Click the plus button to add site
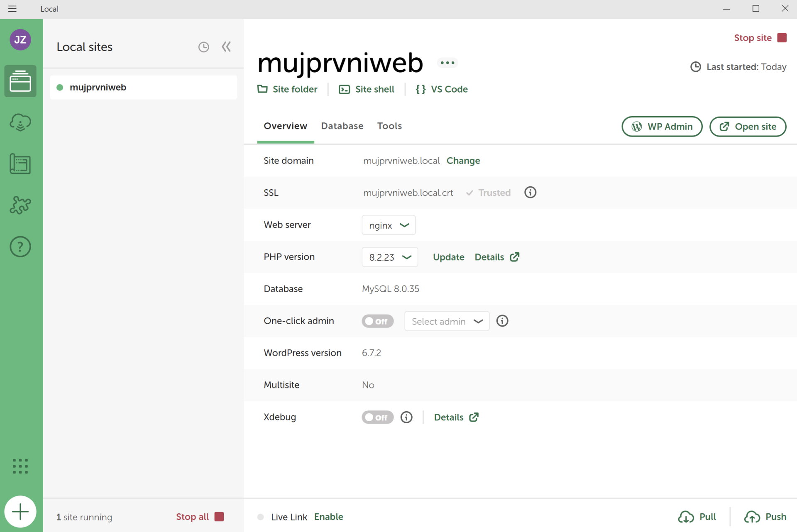The width and height of the screenshot is (797, 532). pos(20,512)
